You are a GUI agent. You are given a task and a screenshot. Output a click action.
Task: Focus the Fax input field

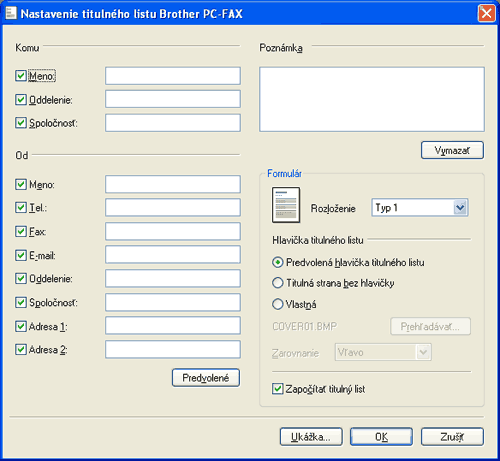click(x=173, y=231)
